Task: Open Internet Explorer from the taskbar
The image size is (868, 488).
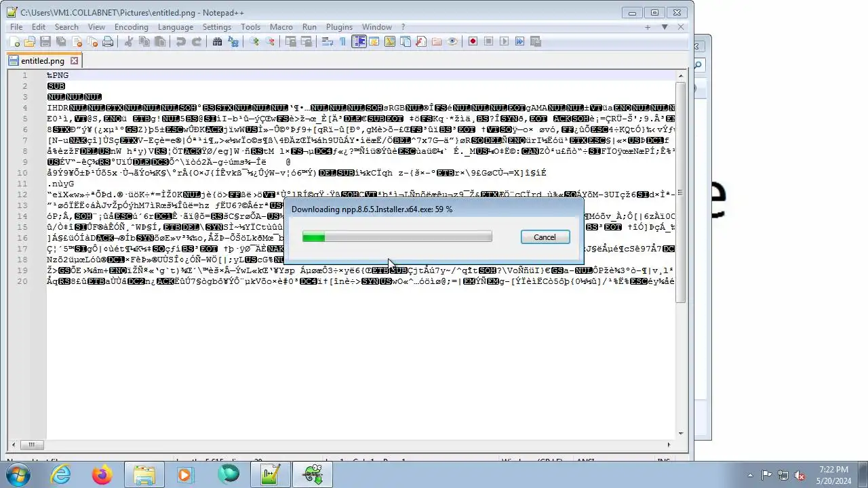Action: [61, 475]
